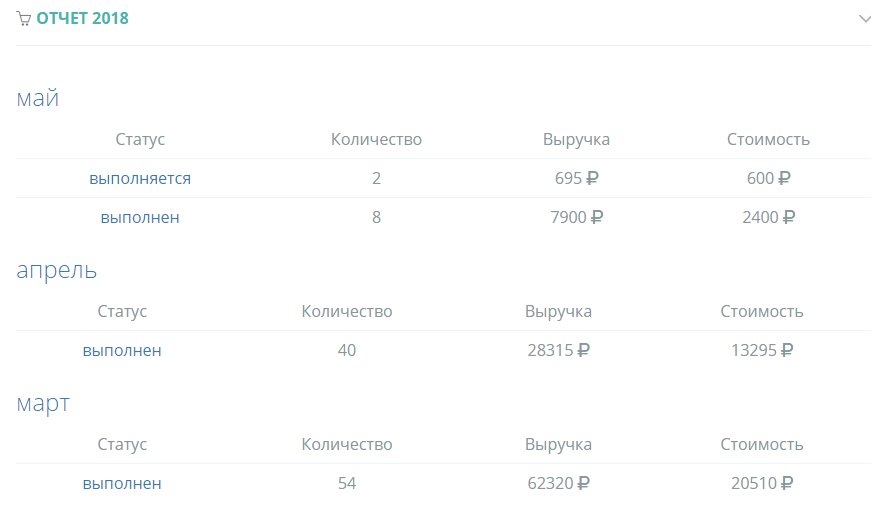Open выполнен status orders in март

coord(122,483)
